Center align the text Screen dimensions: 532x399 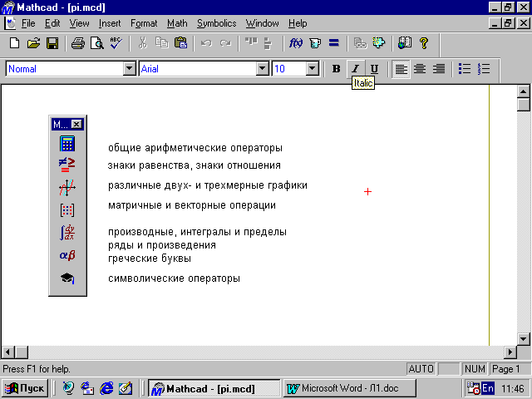pos(420,69)
